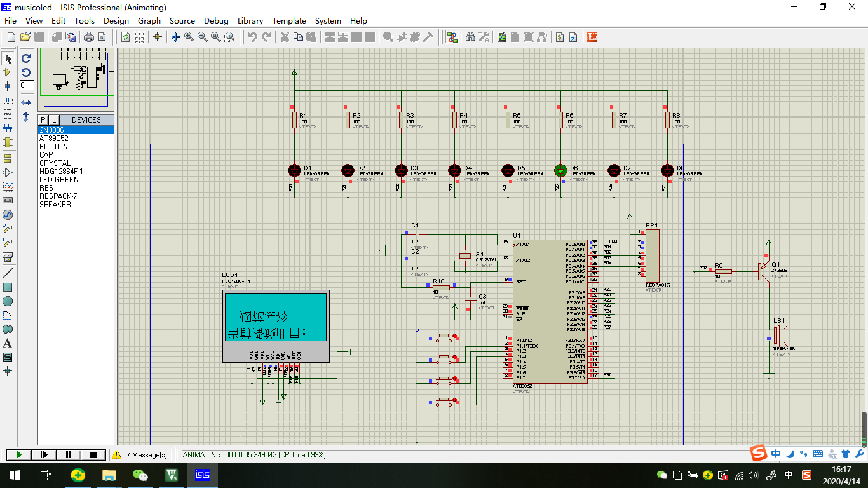The image size is (868, 488).
Task: Select AT89C52 in devices list
Action: pos(76,138)
